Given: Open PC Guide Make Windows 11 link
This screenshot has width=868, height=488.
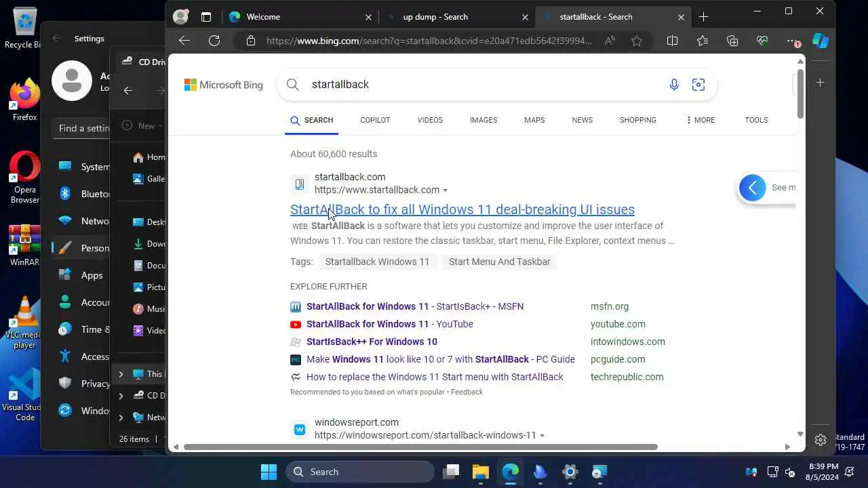Looking at the screenshot, I should coord(441,359).
